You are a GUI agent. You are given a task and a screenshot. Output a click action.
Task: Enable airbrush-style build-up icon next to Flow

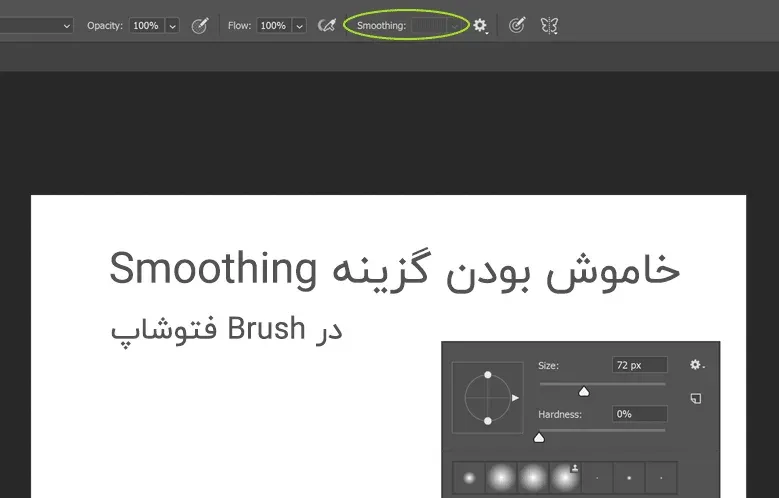click(x=326, y=25)
